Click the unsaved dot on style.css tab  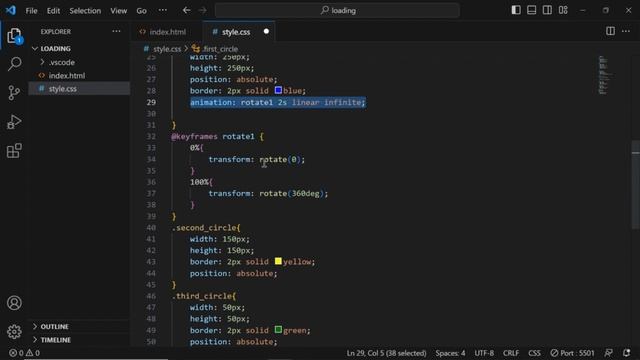click(266, 31)
